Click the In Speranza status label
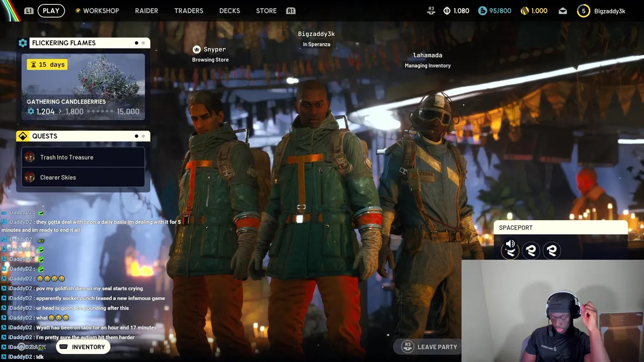The image size is (644, 362). pos(316,44)
